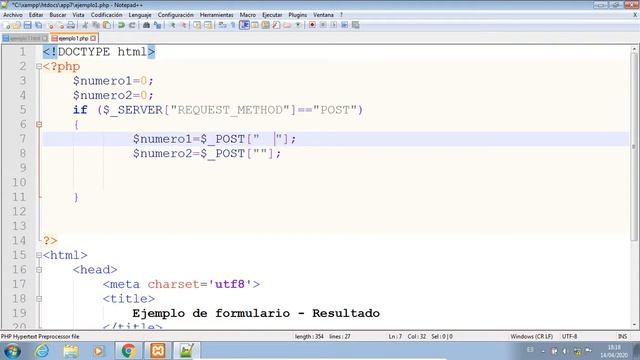Toggle the highlighted Indent Guide button
The height and width of the screenshot is (360, 640).
coord(244,25)
